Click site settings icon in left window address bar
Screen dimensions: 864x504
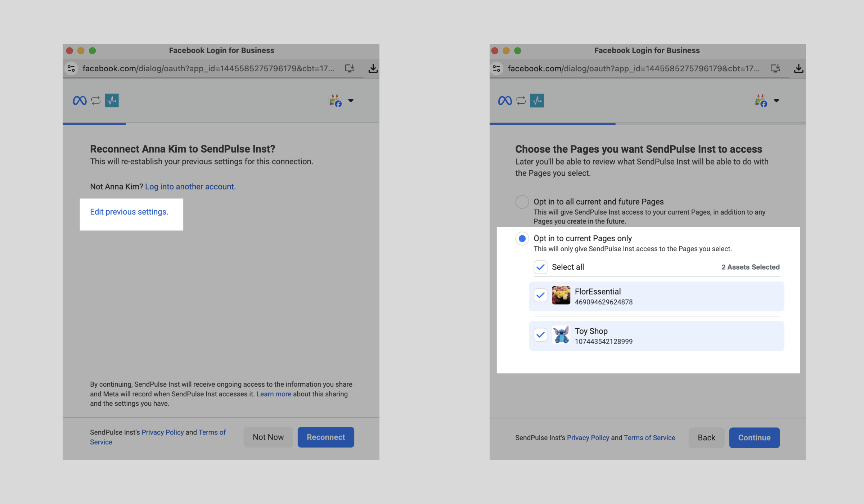(x=71, y=68)
